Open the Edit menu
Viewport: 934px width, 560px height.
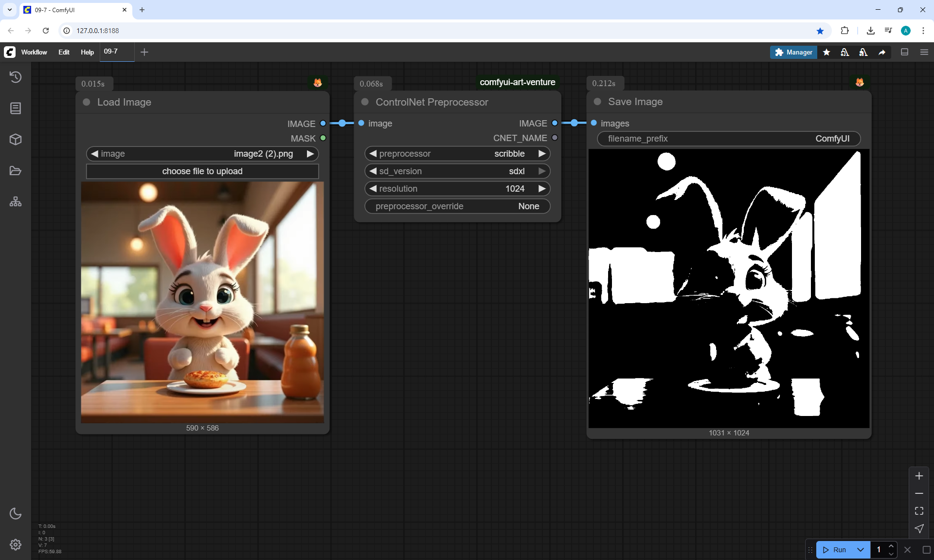point(64,52)
